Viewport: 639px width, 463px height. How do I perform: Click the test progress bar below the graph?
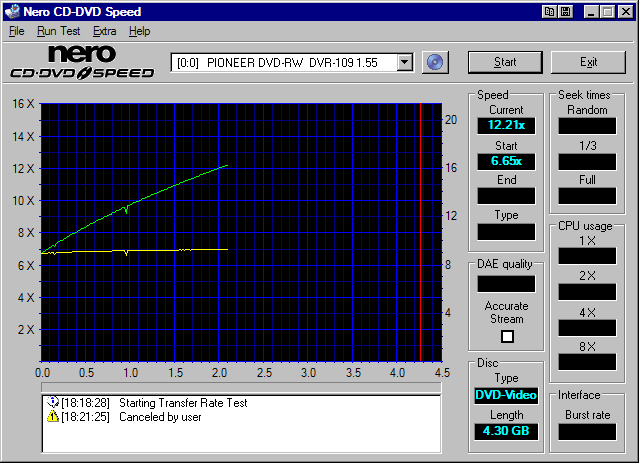click(x=240, y=385)
